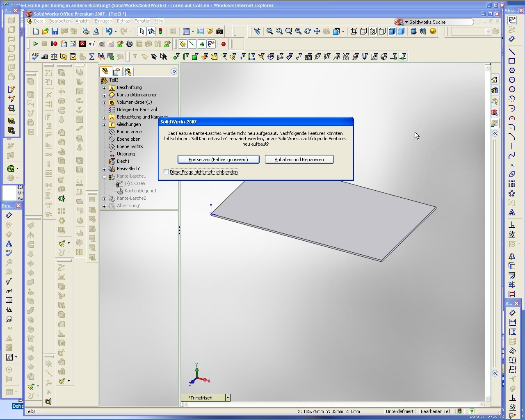Viewport: 525px width, 420px height.
Task: Open Print Preview with the magnifier-page icon
Action: coord(96,31)
